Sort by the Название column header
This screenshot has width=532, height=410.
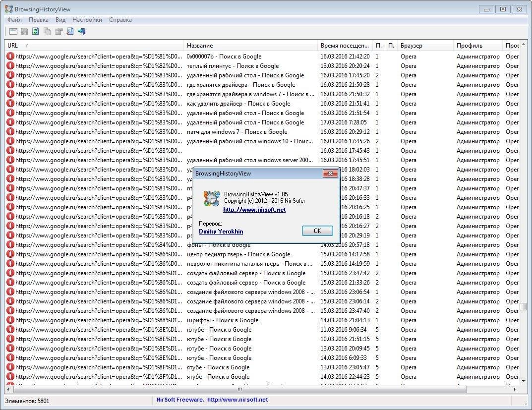click(250, 46)
